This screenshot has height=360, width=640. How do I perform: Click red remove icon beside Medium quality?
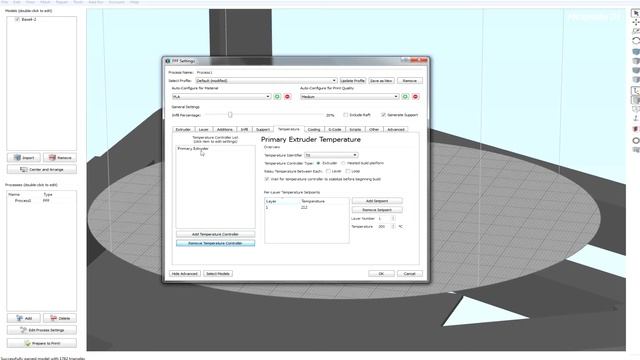[x=416, y=97]
